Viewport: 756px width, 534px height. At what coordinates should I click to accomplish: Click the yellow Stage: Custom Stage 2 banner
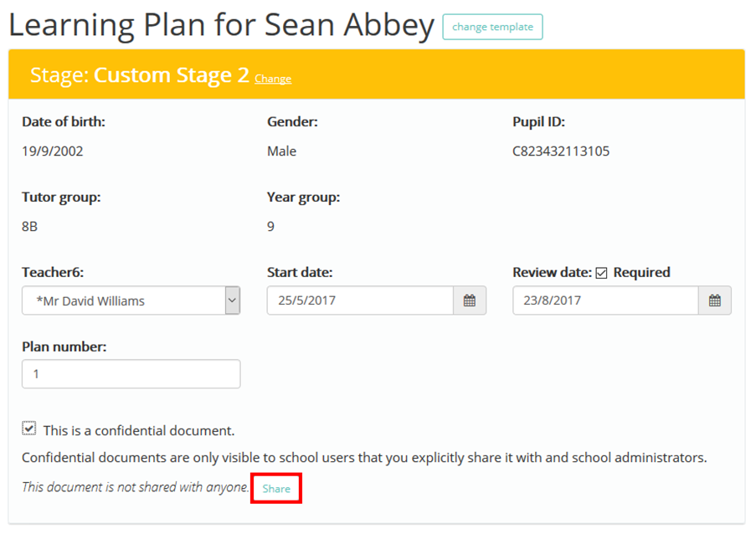click(x=377, y=74)
